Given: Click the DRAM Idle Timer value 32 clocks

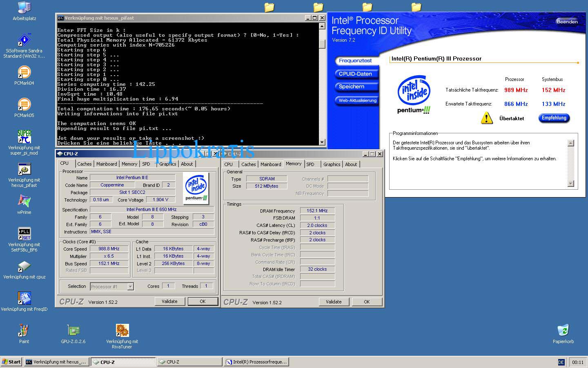Looking at the screenshot, I should coord(317,269).
